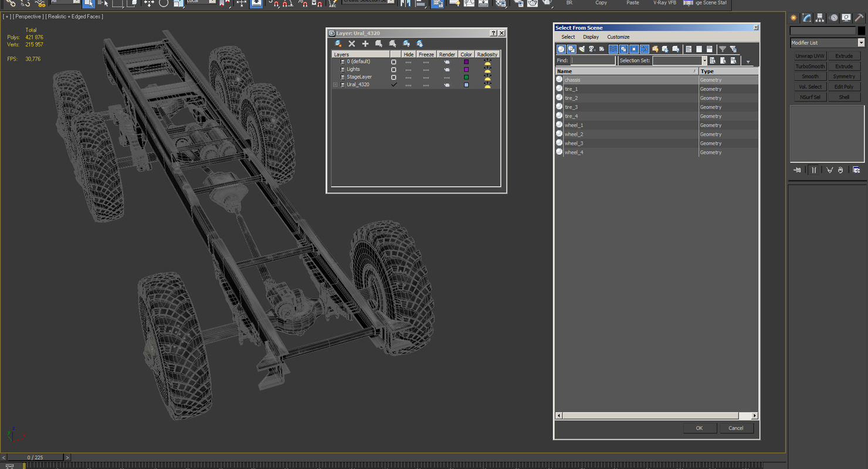The image size is (868, 469).
Task: Toggle Display Helpers filter in Select From Scene
Action: pos(602,49)
